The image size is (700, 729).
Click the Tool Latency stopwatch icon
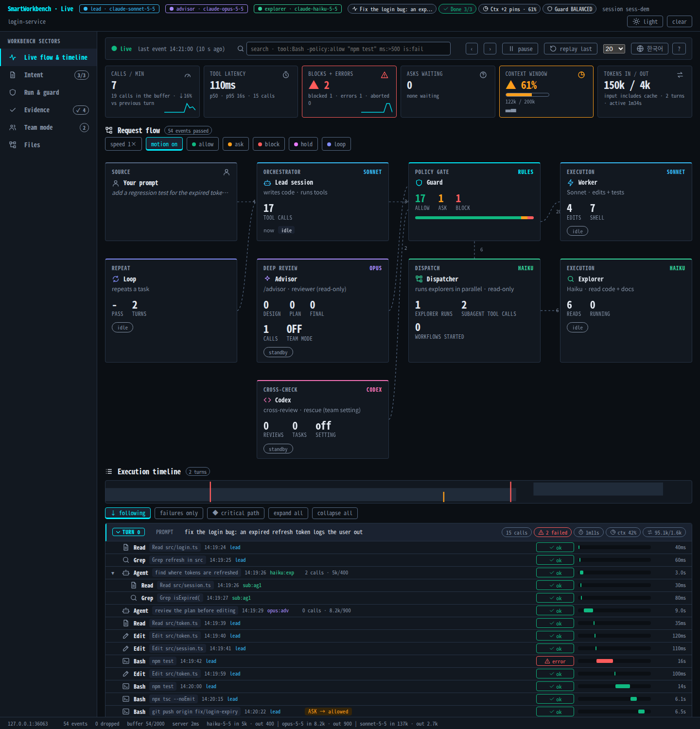(x=286, y=75)
